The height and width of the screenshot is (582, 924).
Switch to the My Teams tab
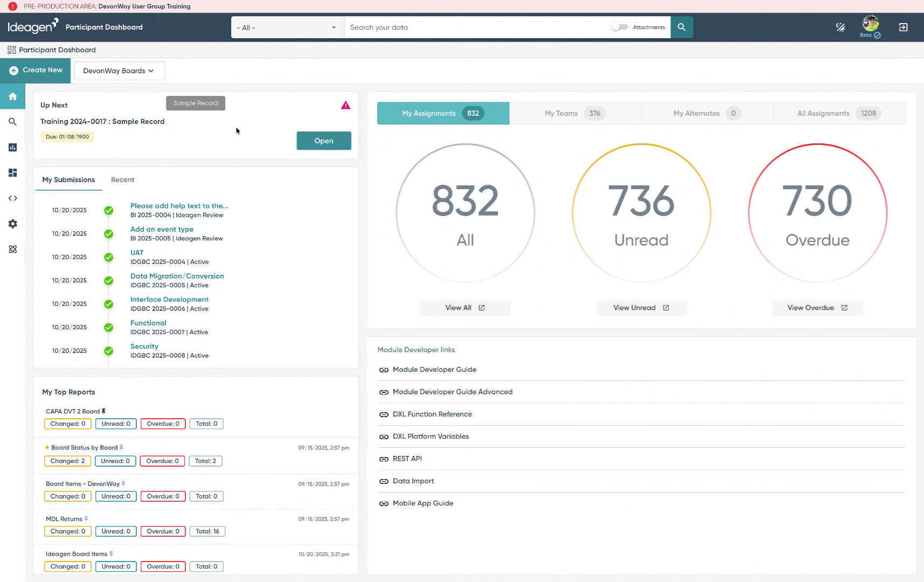click(x=575, y=113)
